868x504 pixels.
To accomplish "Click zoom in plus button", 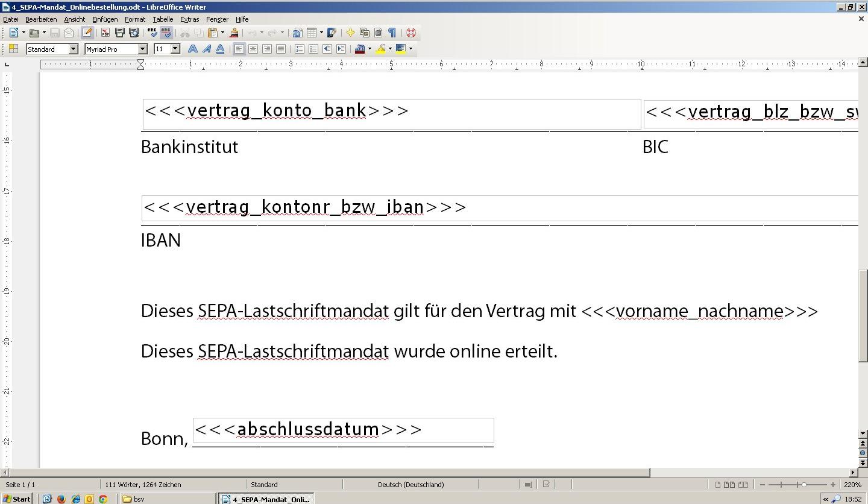I will [x=833, y=485].
